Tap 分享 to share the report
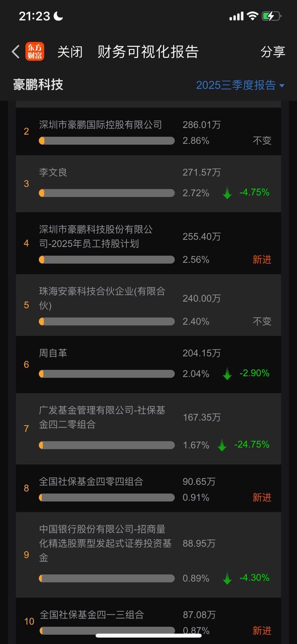Viewport: 297px width, 644px height. tap(273, 52)
